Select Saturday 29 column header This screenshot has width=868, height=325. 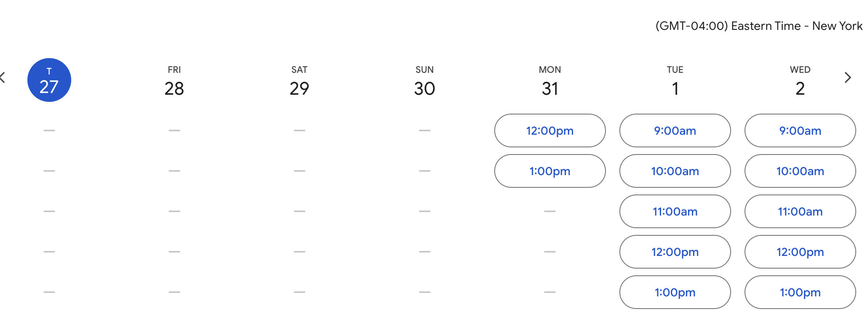pyautogui.click(x=300, y=81)
